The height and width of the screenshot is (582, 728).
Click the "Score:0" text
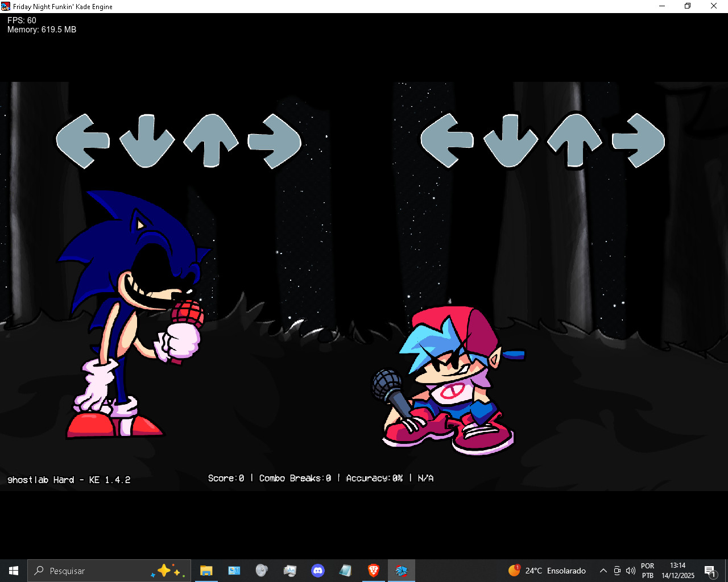pyautogui.click(x=226, y=479)
